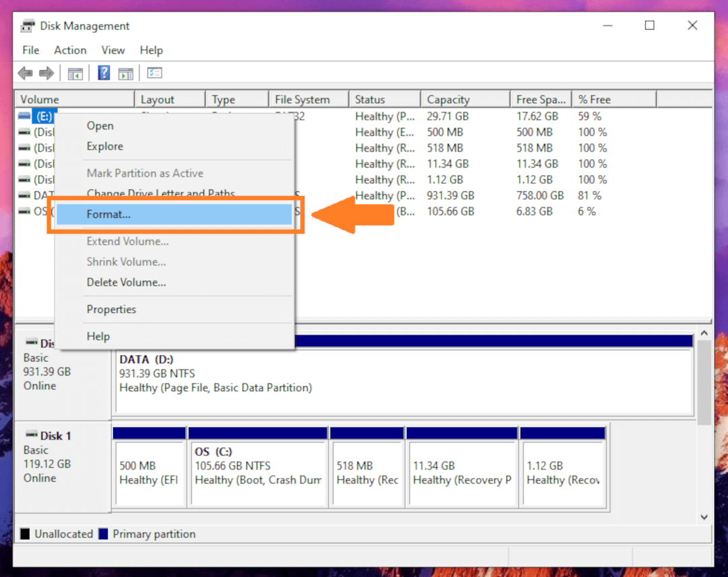Click the Back navigation arrow icon
The image size is (728, 577).
[25, 72]
